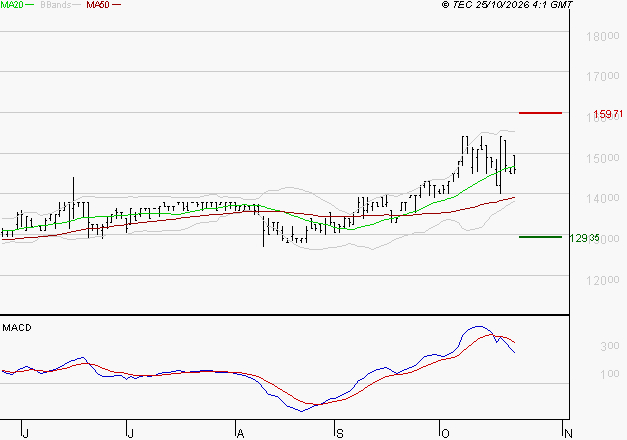627x440 pixels.
Task: Click the 18000 price axis label
Action: coord(603,36)
